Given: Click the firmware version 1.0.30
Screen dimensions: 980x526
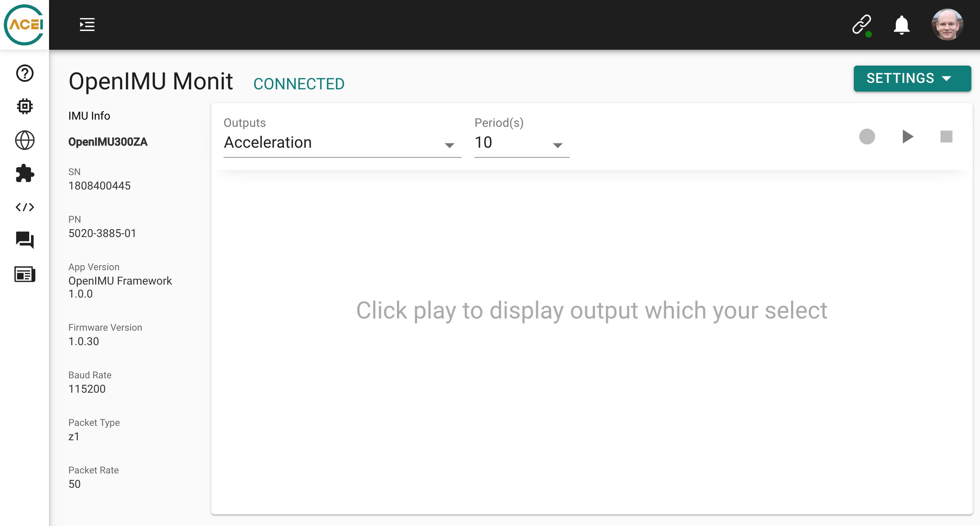Looking at the screenshot, I should [x=83, y=341].
